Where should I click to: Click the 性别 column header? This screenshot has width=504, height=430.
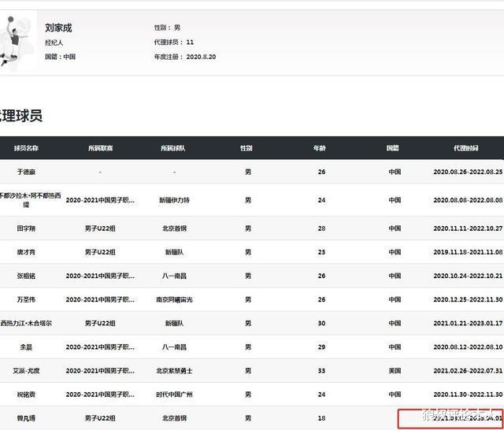point(246,148)
